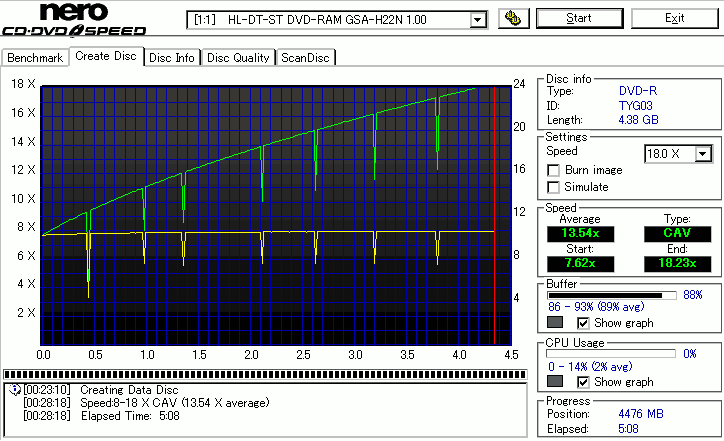Click the Start button
Screen dimensions: 724x441
(x=579, y=18)
